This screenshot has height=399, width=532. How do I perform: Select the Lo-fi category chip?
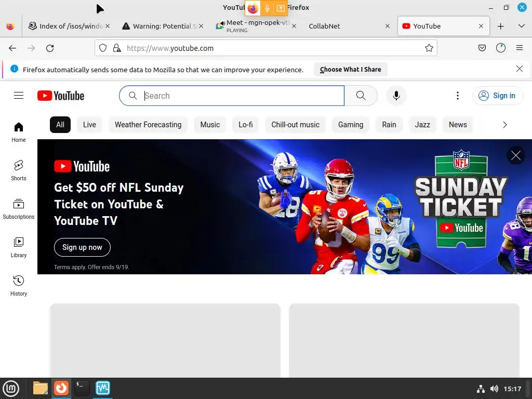(x=245, y=125)
